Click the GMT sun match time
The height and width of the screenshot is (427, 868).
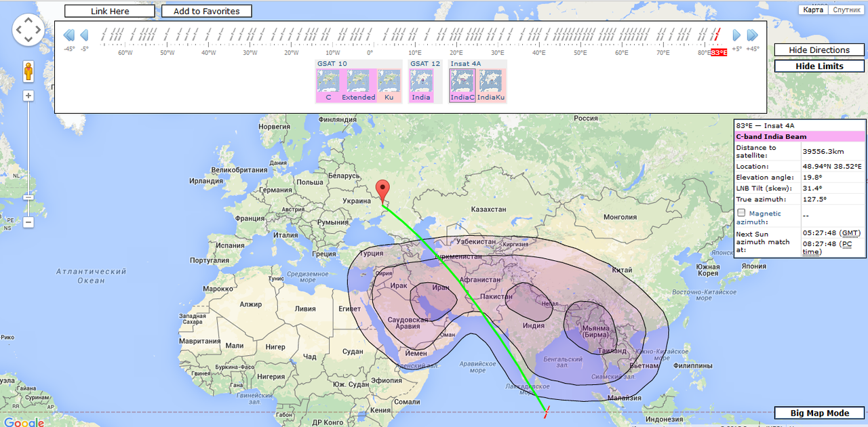pyautogui.click(x=831, y=233)
